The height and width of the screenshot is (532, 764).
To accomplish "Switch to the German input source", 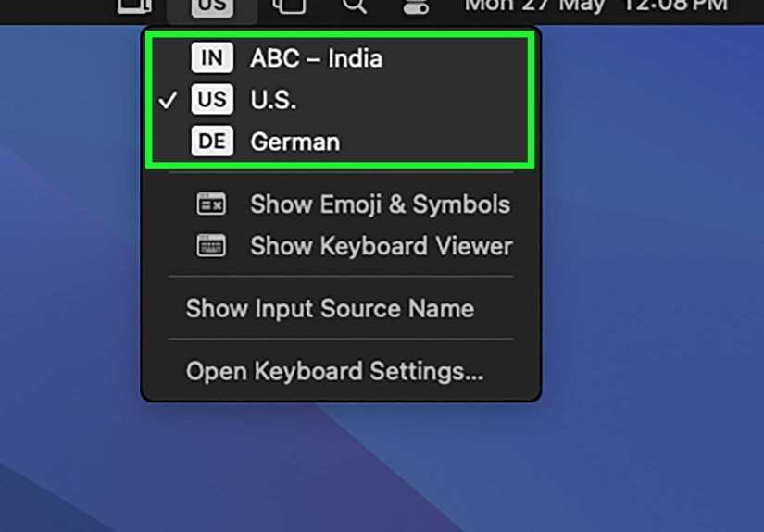I will click(x=340, y=142).
